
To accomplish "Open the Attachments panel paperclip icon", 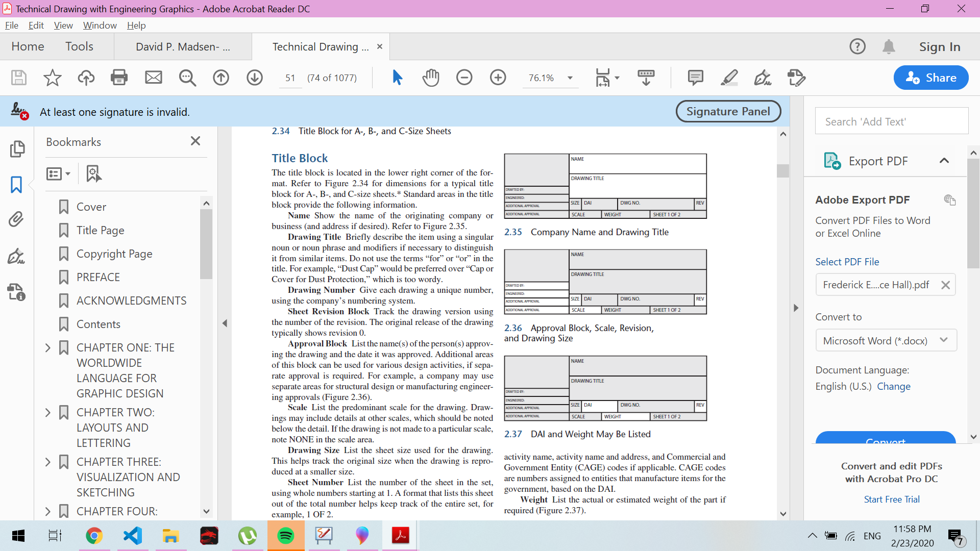I will tap(16, 219).
